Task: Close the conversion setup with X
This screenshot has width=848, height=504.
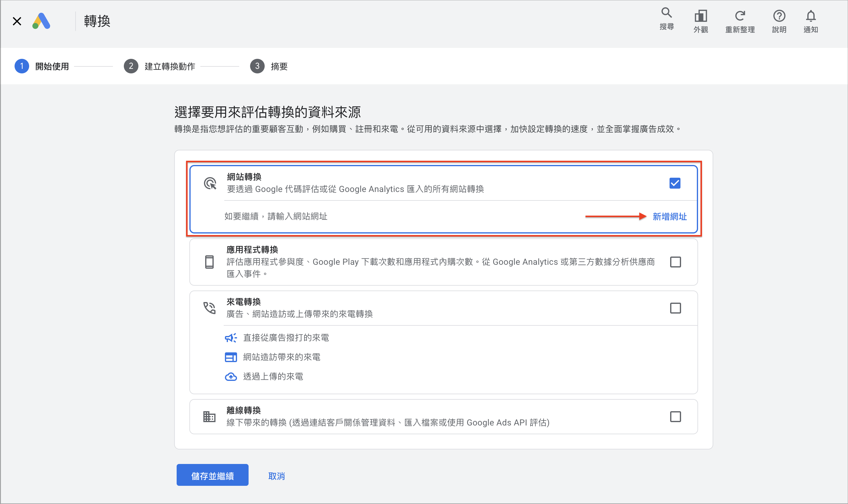Action: click(17, 21)
